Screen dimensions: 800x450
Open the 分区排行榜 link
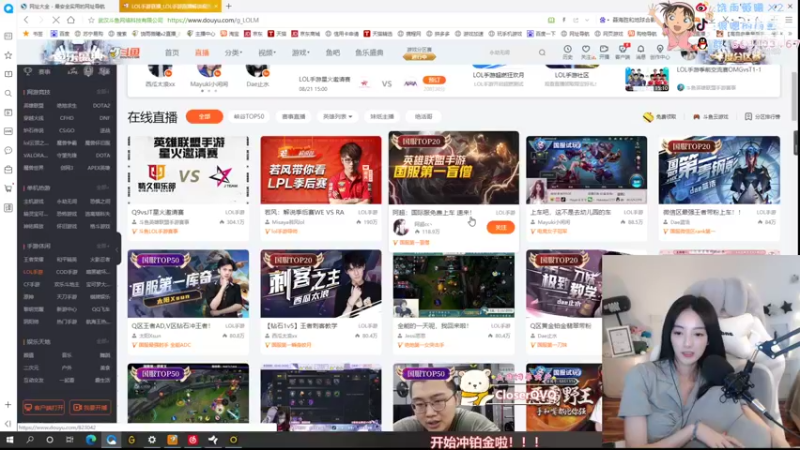tap(763, 117)
